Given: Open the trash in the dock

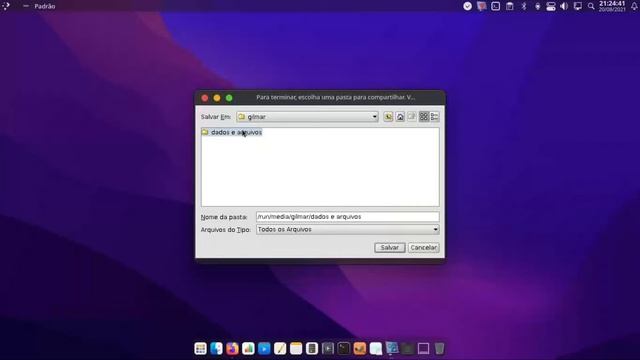Looking at the screenshot, I should tap(439, 349).
